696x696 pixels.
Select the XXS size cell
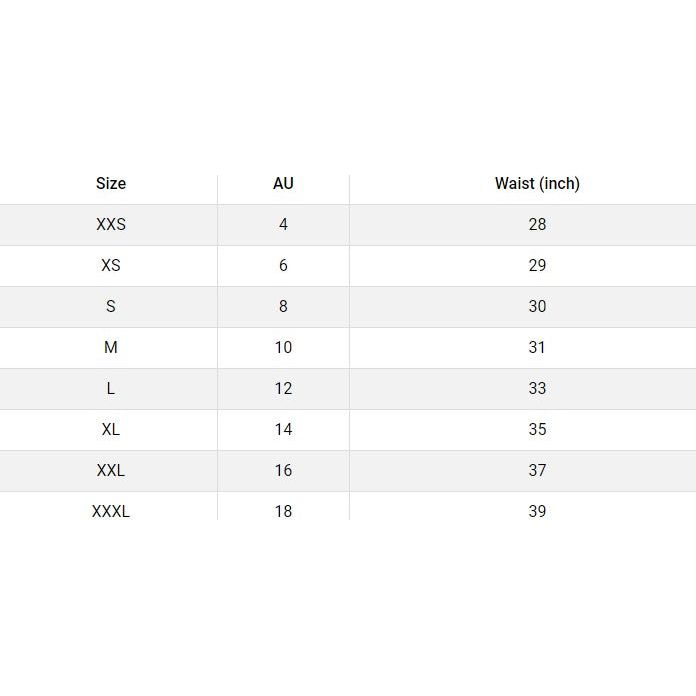click(111, 224)
